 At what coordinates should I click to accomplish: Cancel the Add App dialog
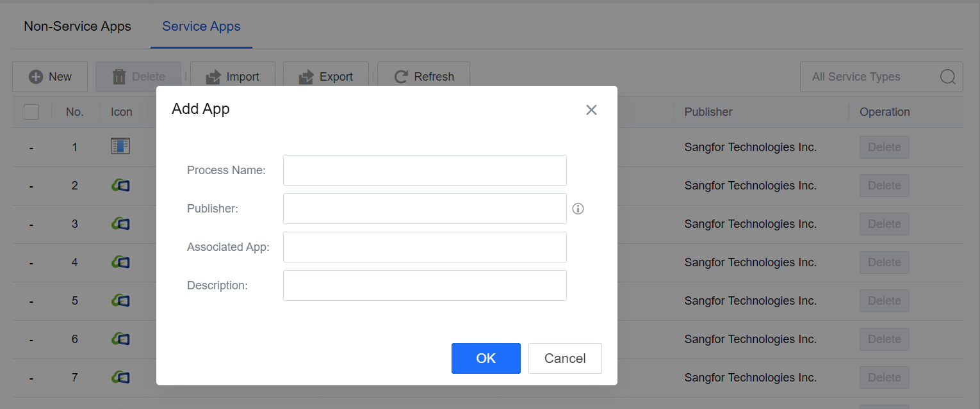tap(564, 358)
